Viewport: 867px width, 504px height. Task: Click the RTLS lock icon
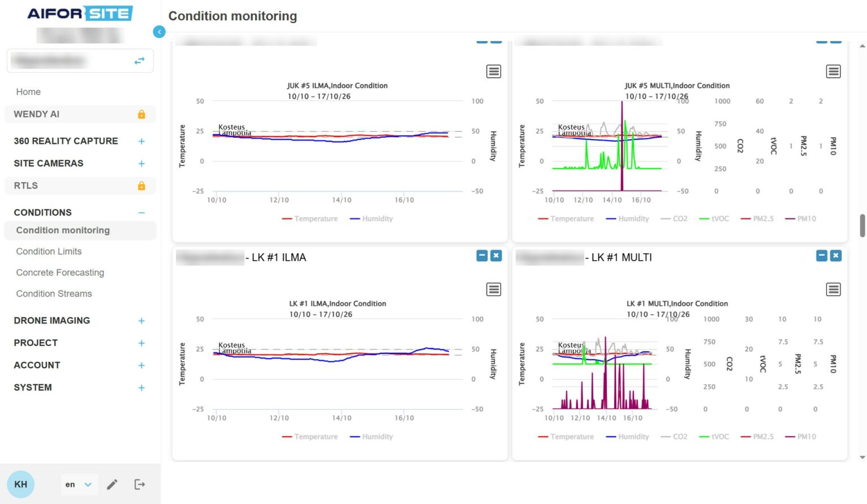[x=142, y=186]
